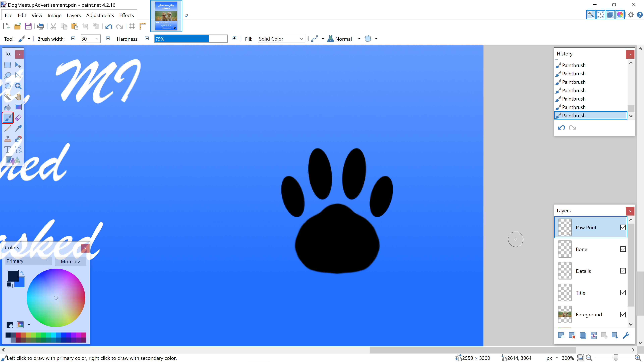Toggle rulers icon in toolbar
The image size is (644, 362).
143,26
